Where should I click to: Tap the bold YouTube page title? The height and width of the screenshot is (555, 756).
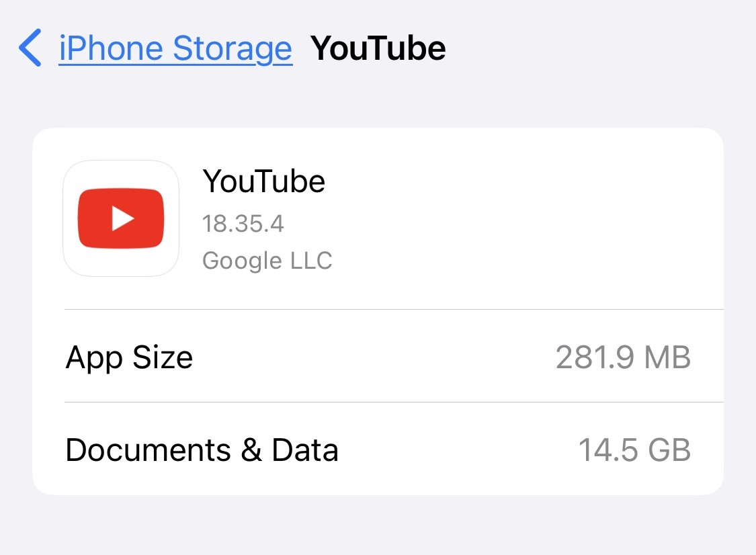(378, 48)
